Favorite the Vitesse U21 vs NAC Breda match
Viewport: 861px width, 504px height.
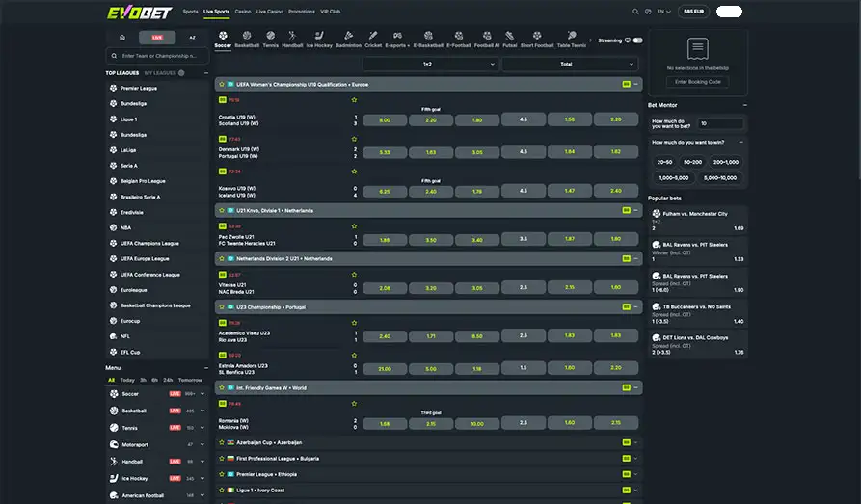(354, 275)
